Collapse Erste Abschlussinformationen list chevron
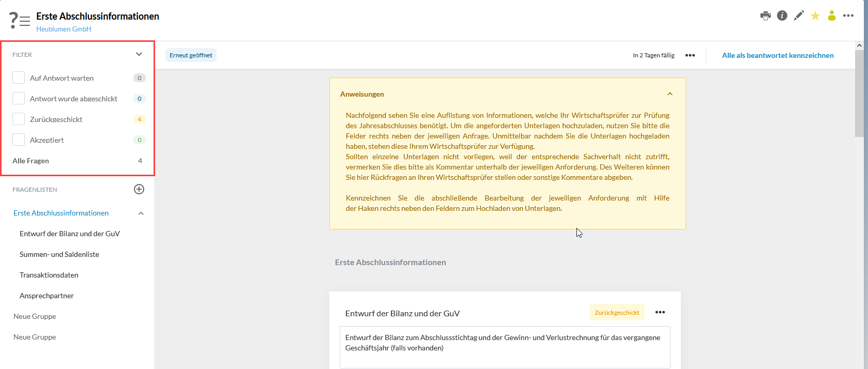 click(x=141, y=213)
